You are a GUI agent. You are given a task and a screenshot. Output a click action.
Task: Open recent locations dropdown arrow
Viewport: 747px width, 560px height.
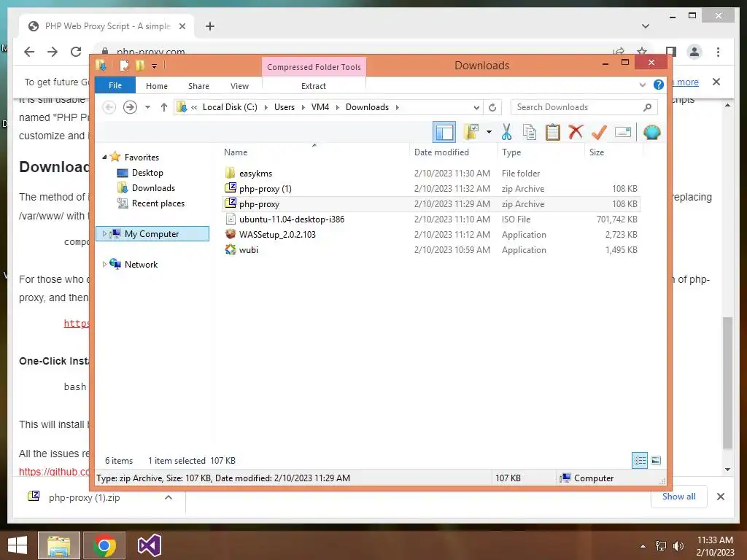pyautogui.click(x=147, y=107)
